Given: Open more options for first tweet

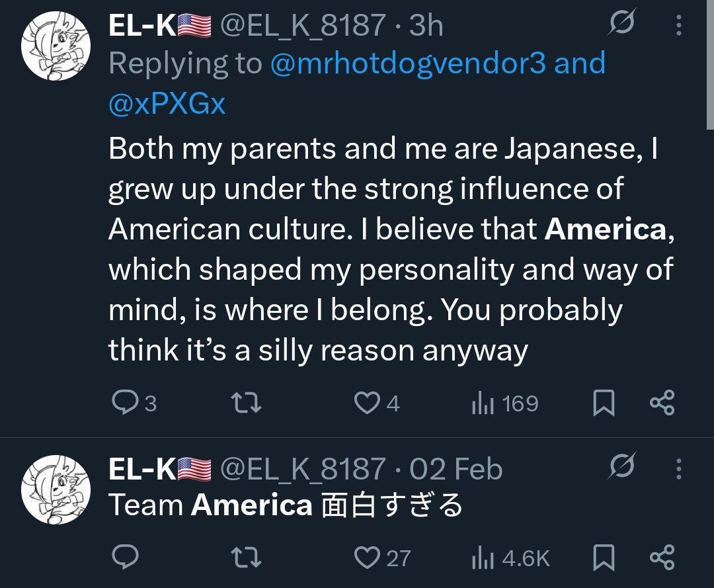Looking at the screenshot, I should point(678,25).
